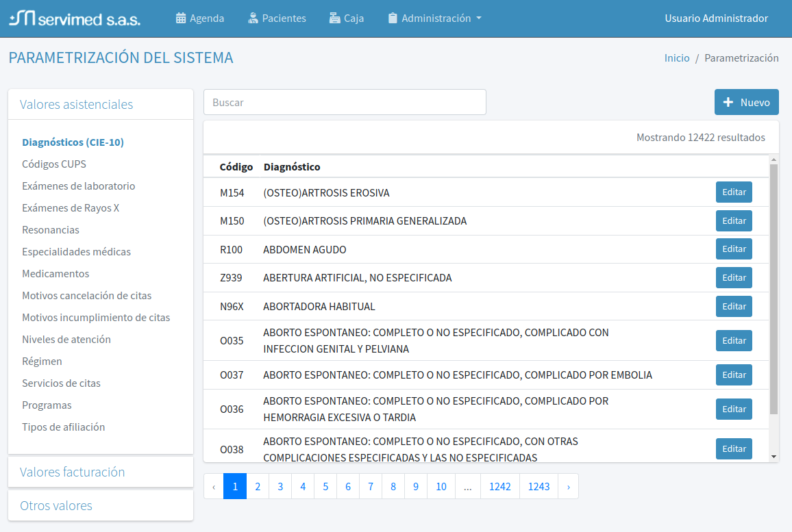Collapse the Valores asistenciales section
792x532 pixels.
[76, 104]
